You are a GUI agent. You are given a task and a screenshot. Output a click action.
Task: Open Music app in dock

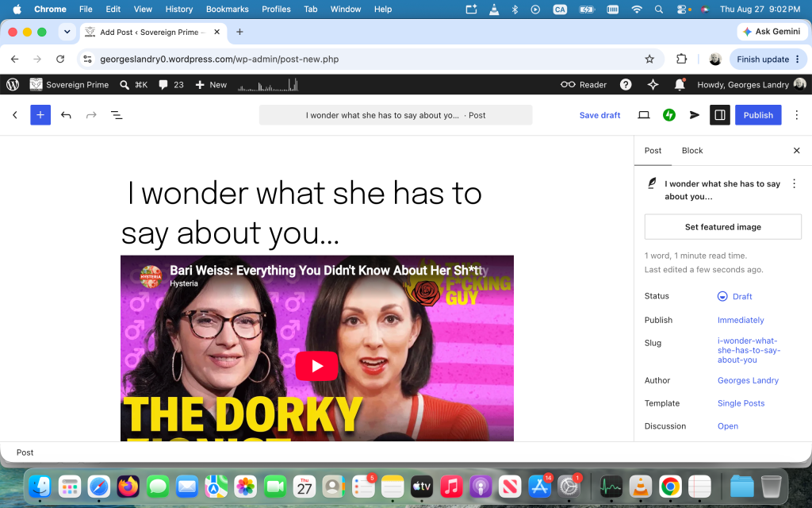(451, 487)
